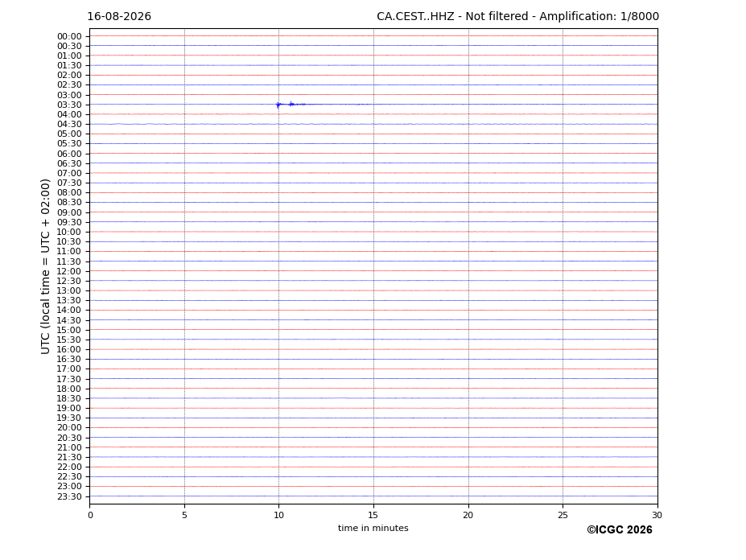746x560 pixels.
Task: Click the 23:00 time label
Action: click(69, 486)
